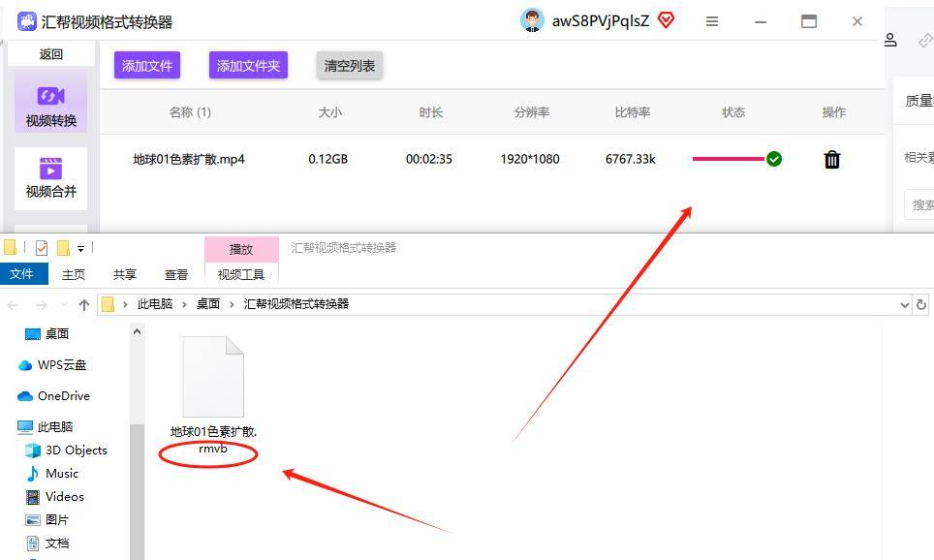Refresh the Explorer folder view
This screenshot has width=934, height=560.
(920, 304)
